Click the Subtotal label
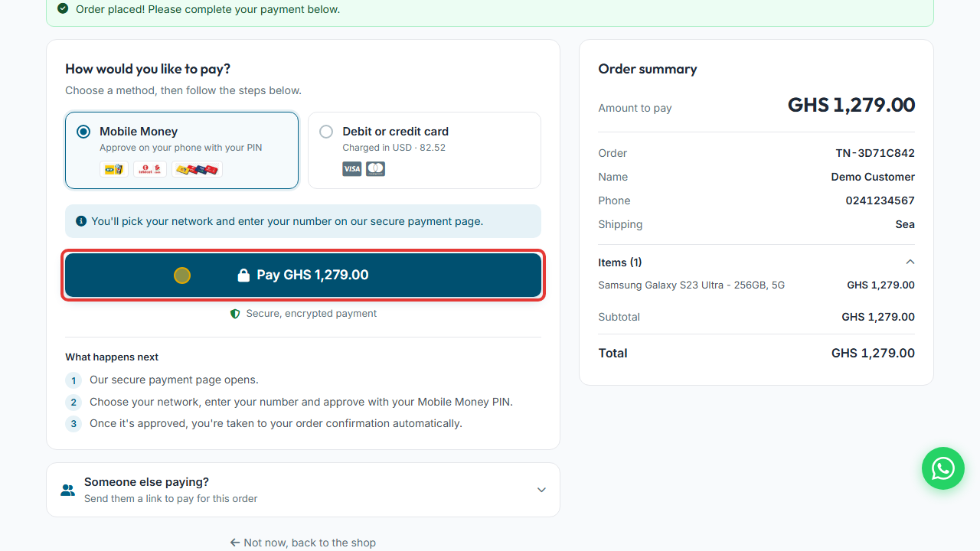Image resolution: width=980 pixels, height=551 pixels. pyautogui.click(x=619, y=317)
